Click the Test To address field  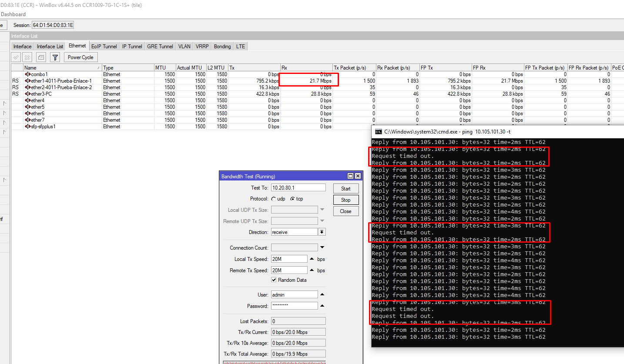point(298,187)
